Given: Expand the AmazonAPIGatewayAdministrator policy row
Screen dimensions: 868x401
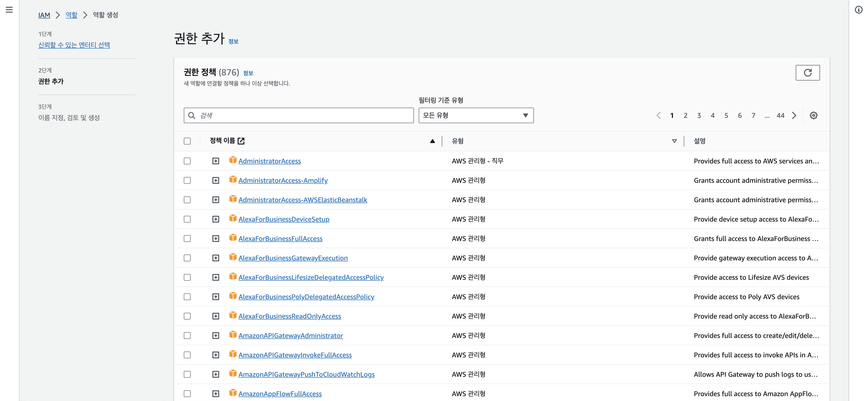Looking at the screenshot, I should click(216, 336).
